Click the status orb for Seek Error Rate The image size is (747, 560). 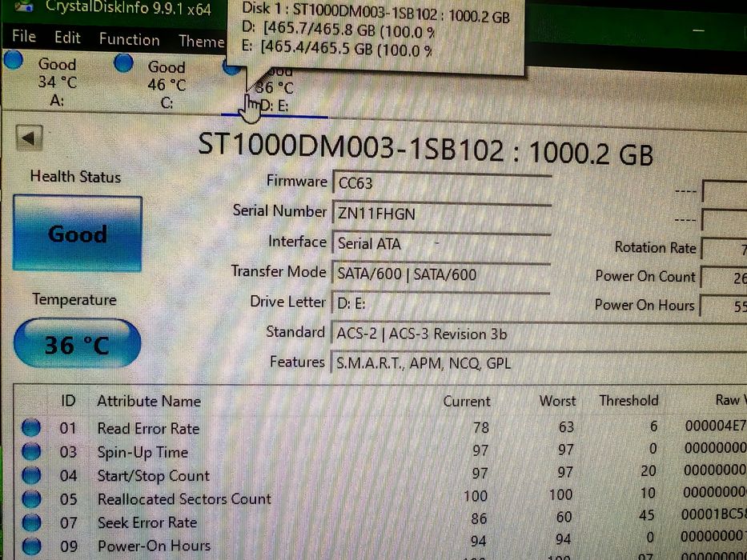(x=31, y=522)
